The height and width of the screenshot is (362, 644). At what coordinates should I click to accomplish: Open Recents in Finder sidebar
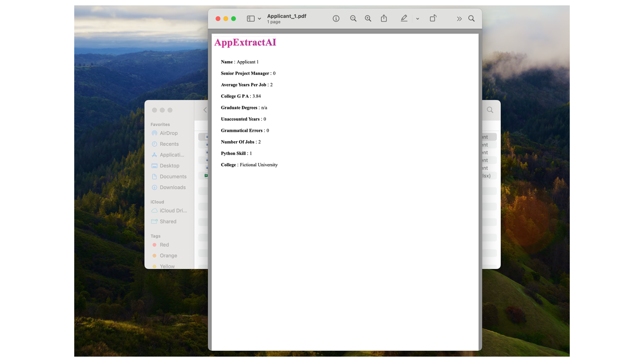(x=169, y=144)
